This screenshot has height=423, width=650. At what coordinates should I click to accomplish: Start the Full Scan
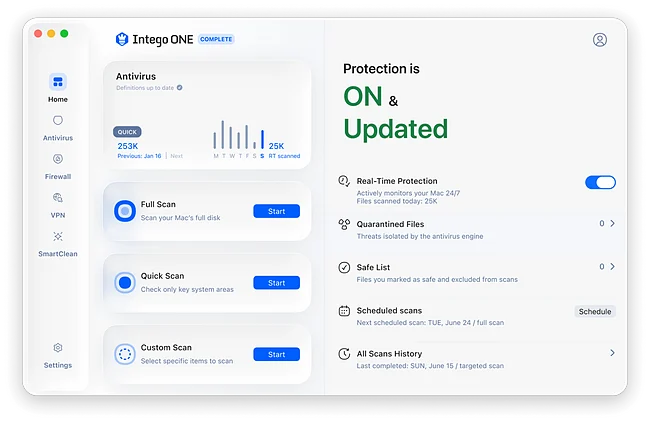[276, 211]
